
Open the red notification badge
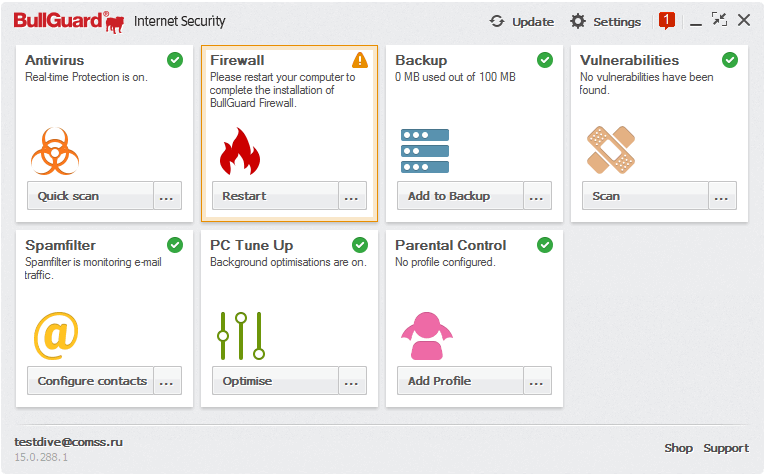pos(667,20)
